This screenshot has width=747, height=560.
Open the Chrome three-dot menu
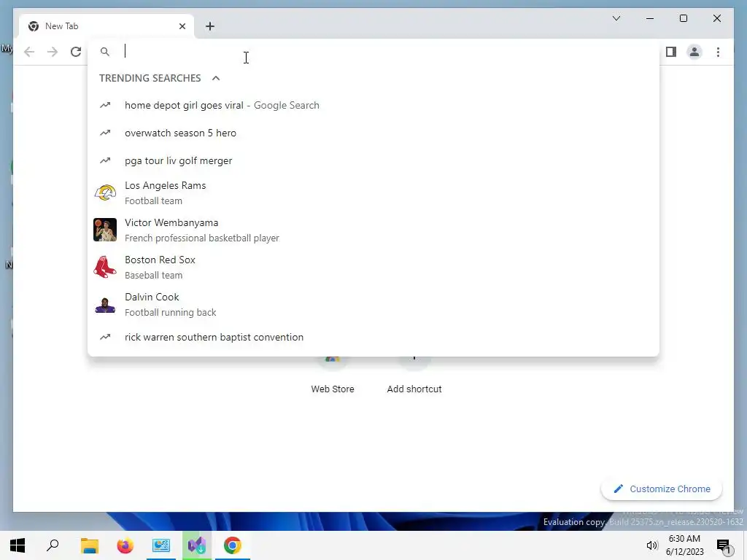click(718, 52)
